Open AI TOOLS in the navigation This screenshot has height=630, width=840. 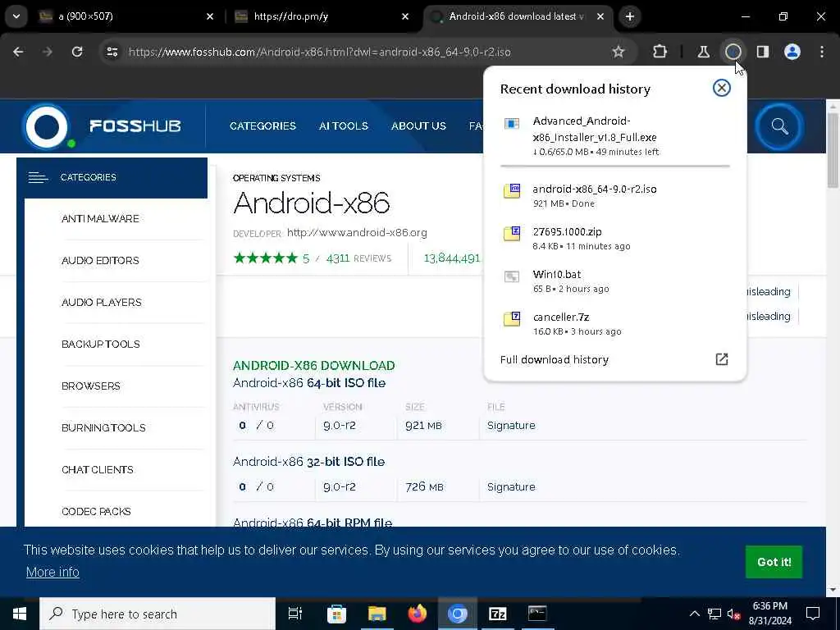344,126
